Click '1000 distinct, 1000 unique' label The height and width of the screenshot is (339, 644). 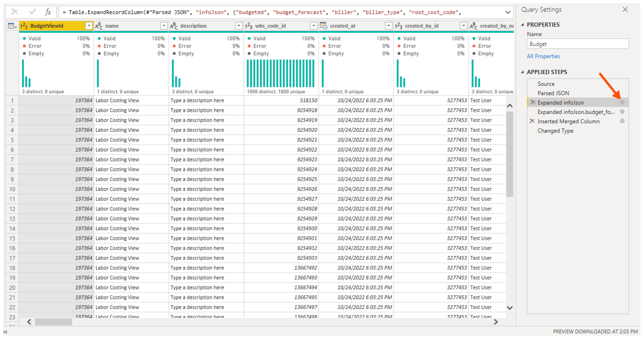[x=276, y=92]
